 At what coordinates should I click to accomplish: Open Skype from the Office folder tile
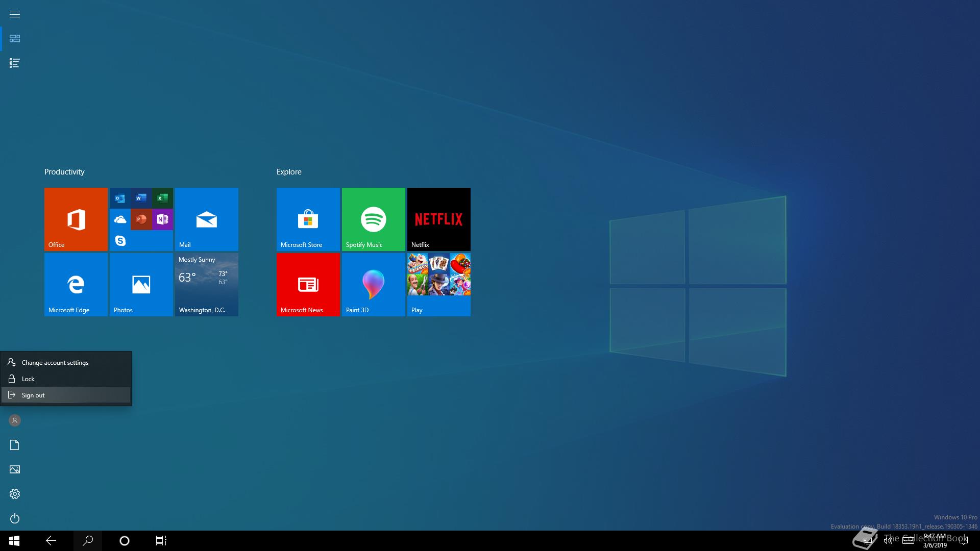click(x=120, y=240)
